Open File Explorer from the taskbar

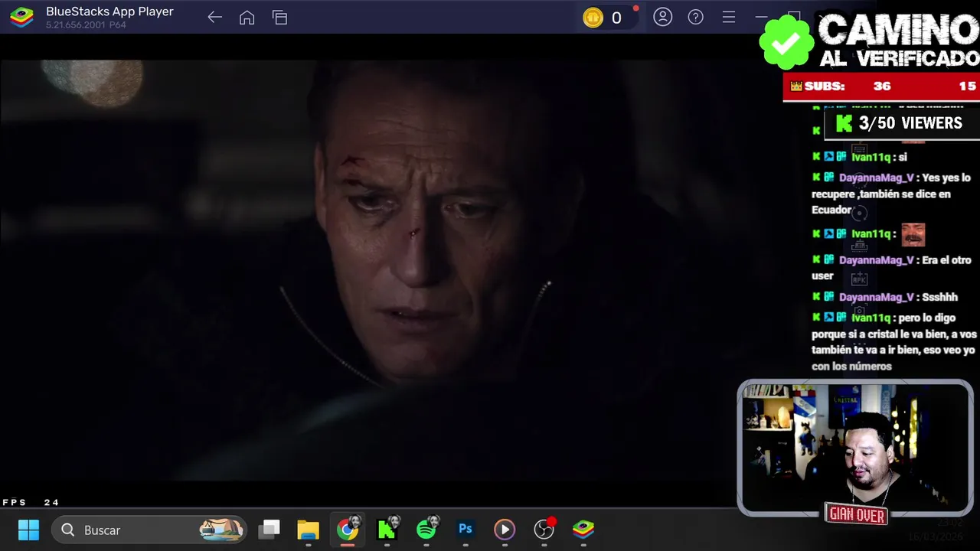308,530
